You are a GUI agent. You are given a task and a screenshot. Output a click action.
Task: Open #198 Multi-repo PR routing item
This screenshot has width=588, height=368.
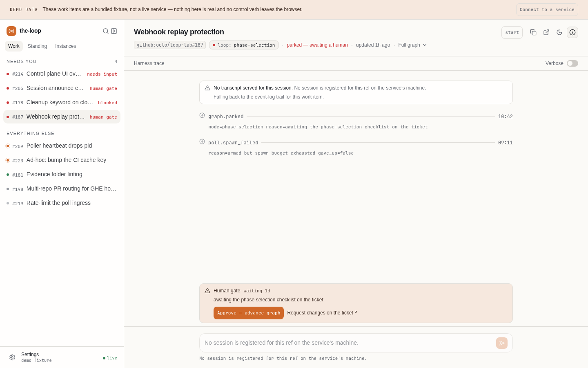(x=62, y=189)
